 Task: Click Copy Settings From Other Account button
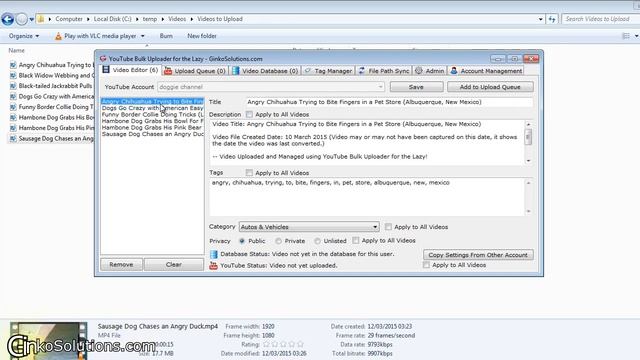pos(478,255)
